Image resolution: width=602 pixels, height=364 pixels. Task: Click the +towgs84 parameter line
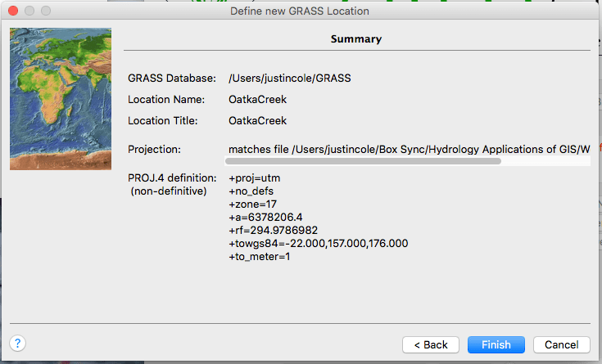[318, 243]
